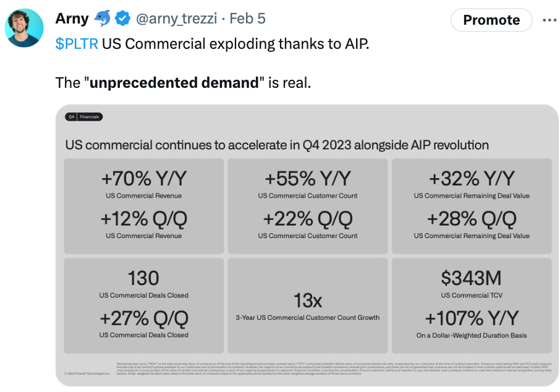Screen dimensions: 560x392
Task: Click the bold "unprecedented demand" text
Action: pos(174,83)
